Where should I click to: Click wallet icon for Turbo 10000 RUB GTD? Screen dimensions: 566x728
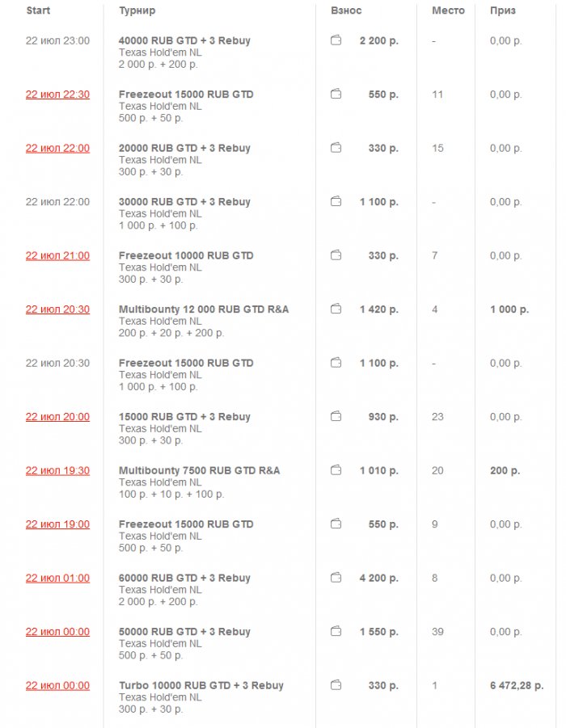336,685
